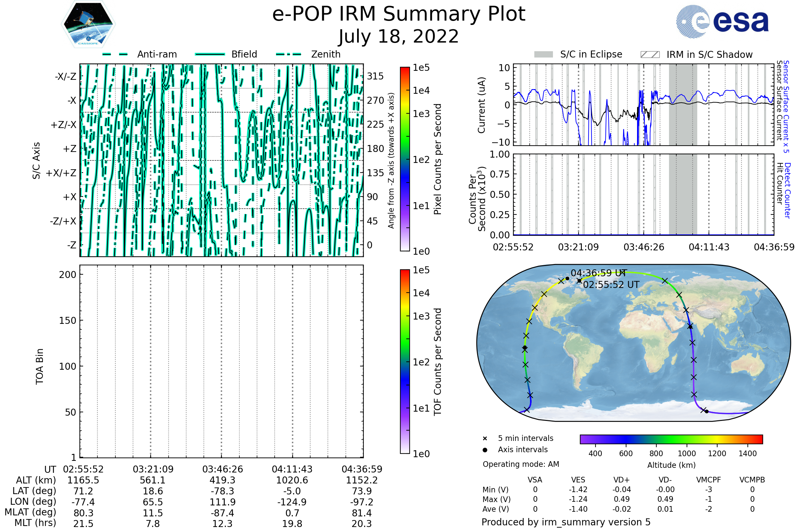Image resolution: width=798 pixels, height=532 pixels.
Task: Click the CASSIOPE satellite mission logo
Action: click(88, 24)
